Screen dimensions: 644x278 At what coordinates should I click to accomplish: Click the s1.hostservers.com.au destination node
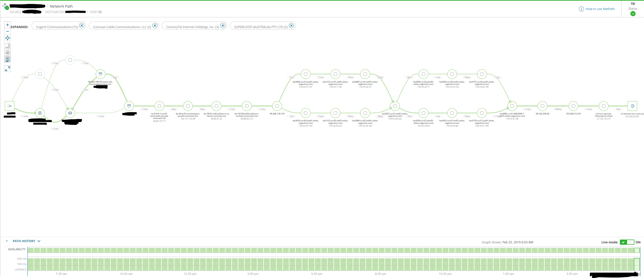click(x=632, y=106)
